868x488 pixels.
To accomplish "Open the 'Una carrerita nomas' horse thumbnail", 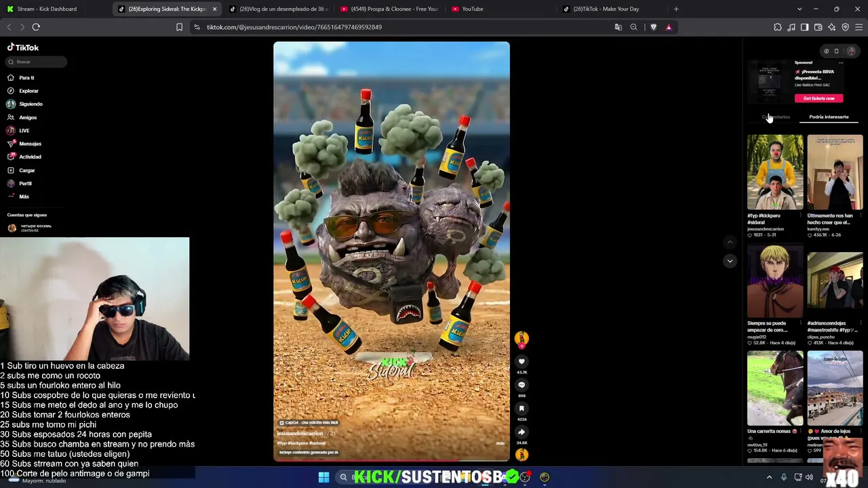I will 775,388.
